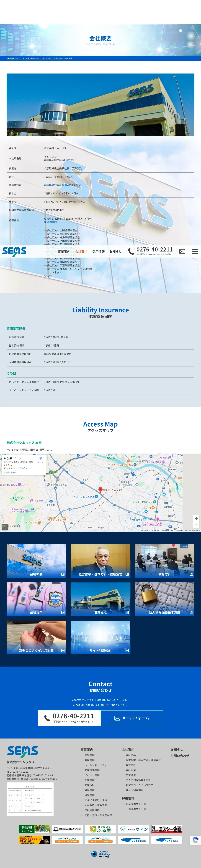The image size is (201, 868).
Task: Click 株式会社ウィン banner
Action: pos(134,829)
